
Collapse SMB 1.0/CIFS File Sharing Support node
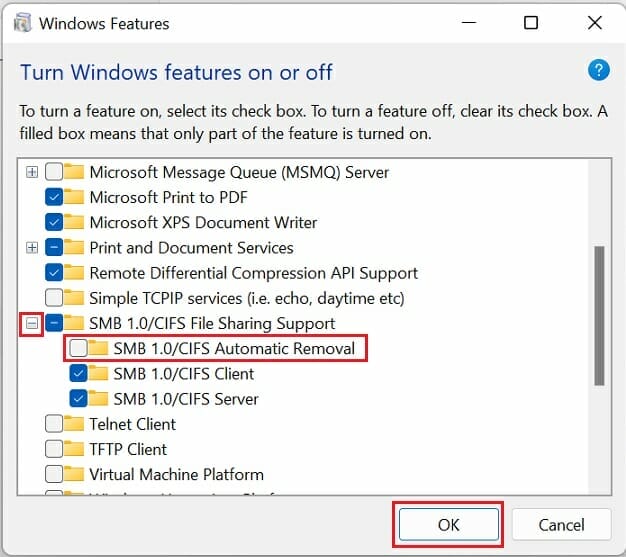(32, 323)
